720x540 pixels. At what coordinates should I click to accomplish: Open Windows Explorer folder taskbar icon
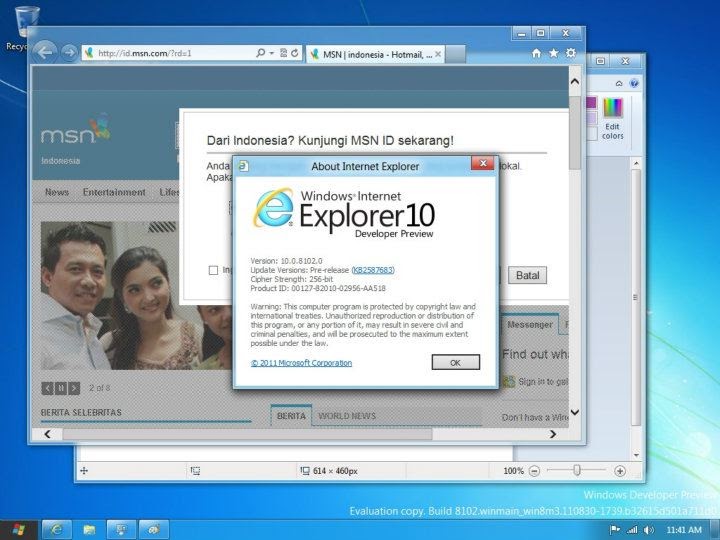(x=89, y=530)
